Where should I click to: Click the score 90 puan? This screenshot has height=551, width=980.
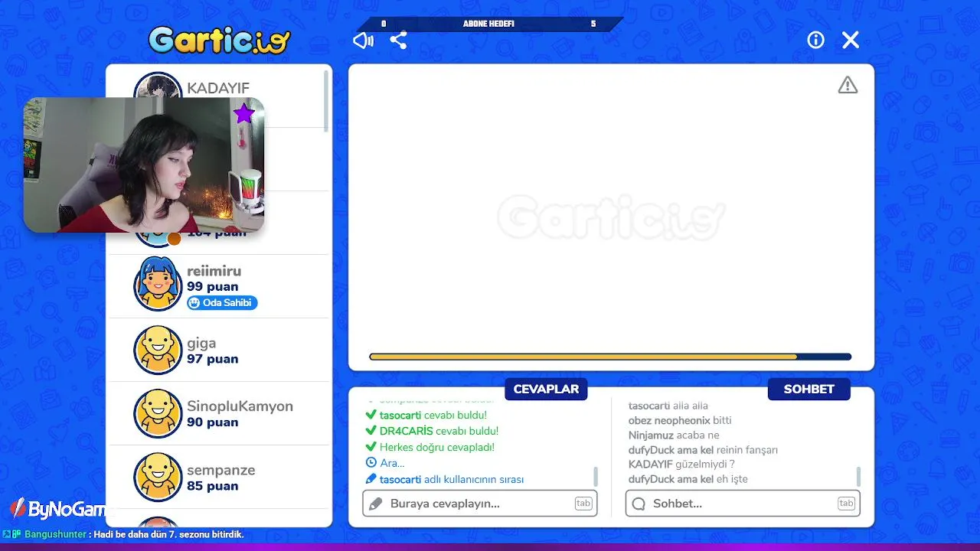pyautogui.click(x=213, y=422)
